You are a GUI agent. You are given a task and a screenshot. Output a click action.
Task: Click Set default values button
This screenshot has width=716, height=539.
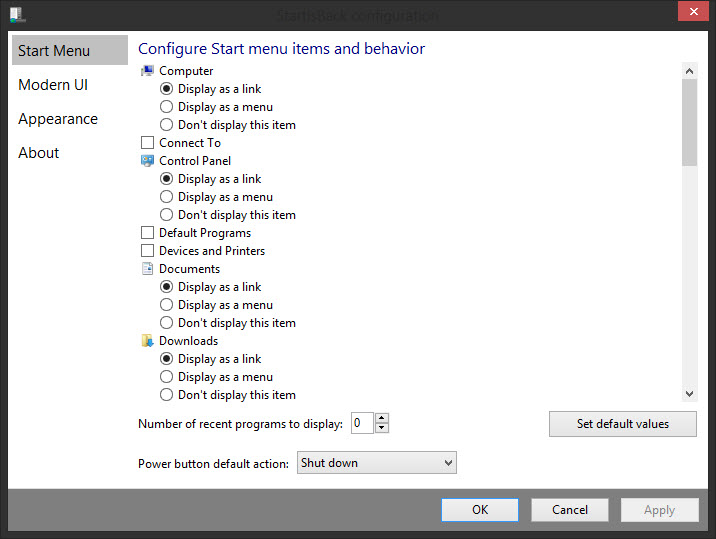pos(623,424)
